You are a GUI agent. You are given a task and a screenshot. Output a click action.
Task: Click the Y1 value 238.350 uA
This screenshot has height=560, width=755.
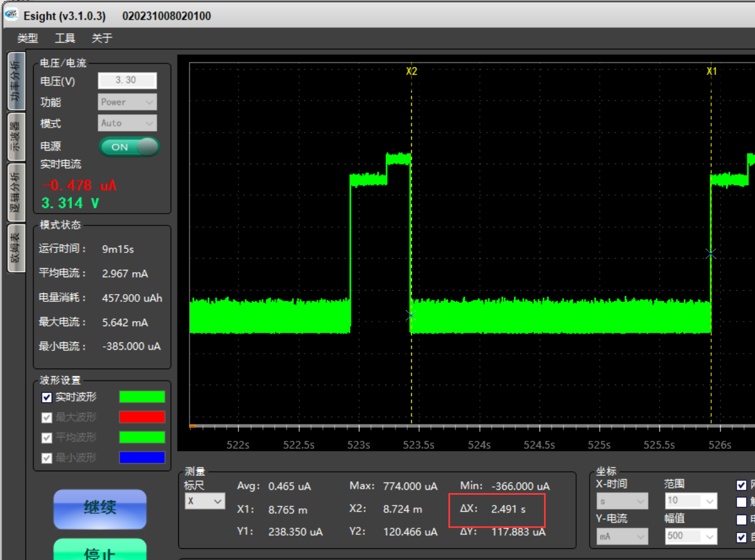point(295,532)
